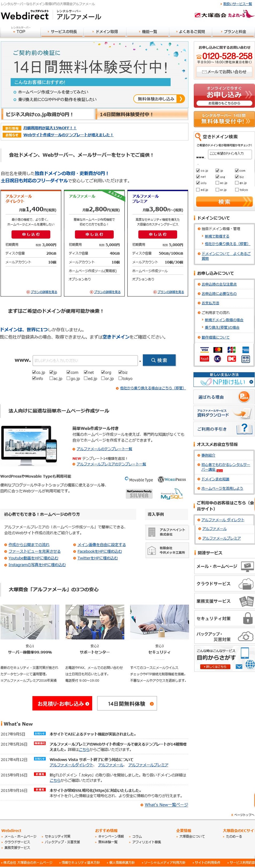Open 月額利用料が最大15%OFF!! link

click(x=50, y=128)
